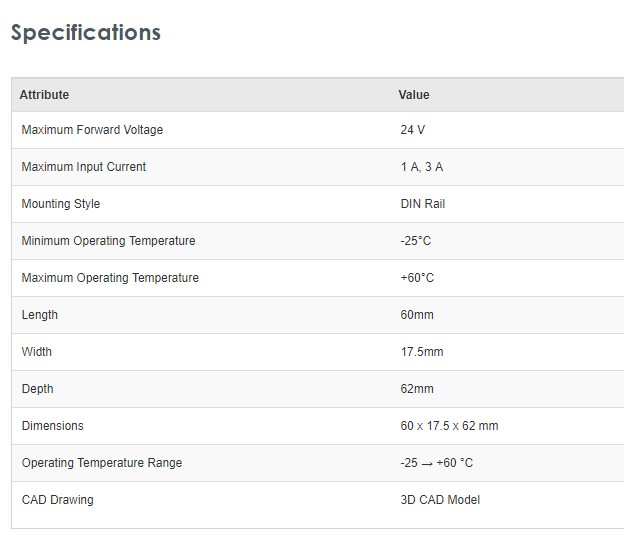624x535 pixels.
Task: Click the 24 V value
Action: coord(413,130)
